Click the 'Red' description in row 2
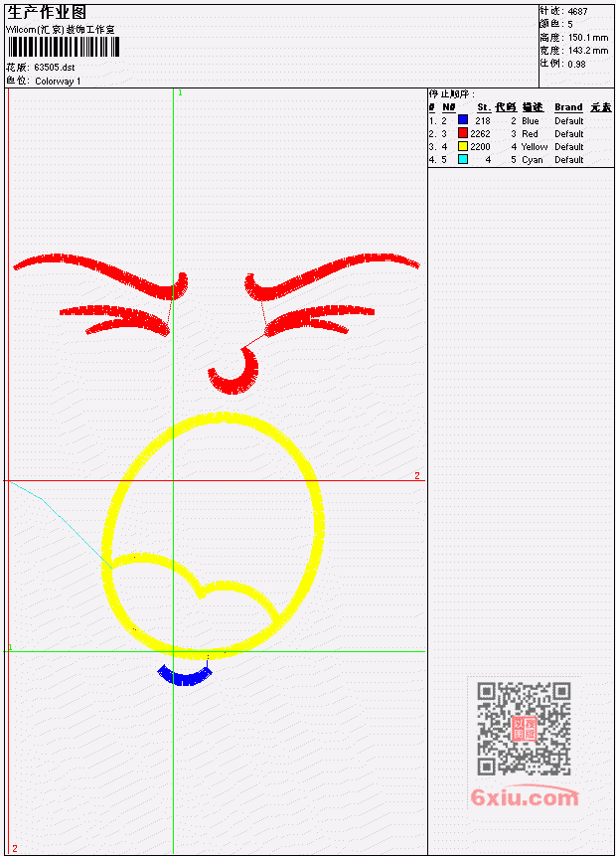Viewport: 616px width, 856px height. pyautogui.click(x=530, y=134)
